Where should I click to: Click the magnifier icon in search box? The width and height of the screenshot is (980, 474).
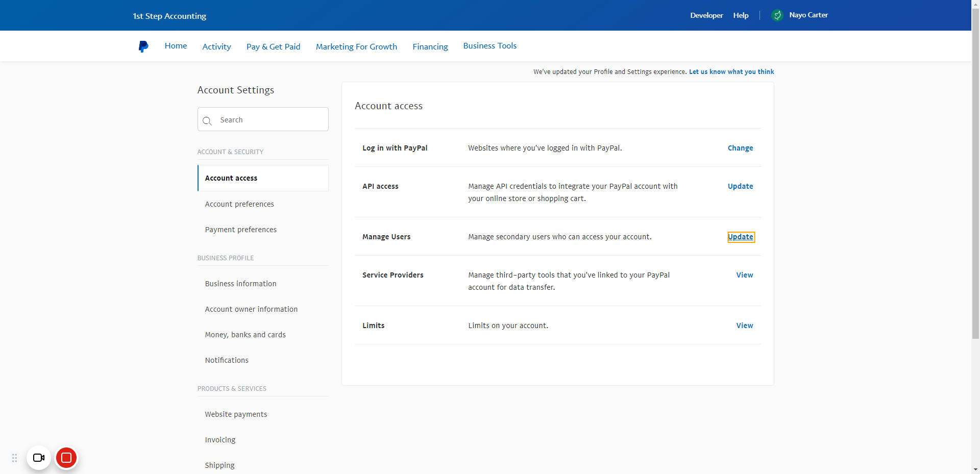pyautogui.click(x=207, y=121)
